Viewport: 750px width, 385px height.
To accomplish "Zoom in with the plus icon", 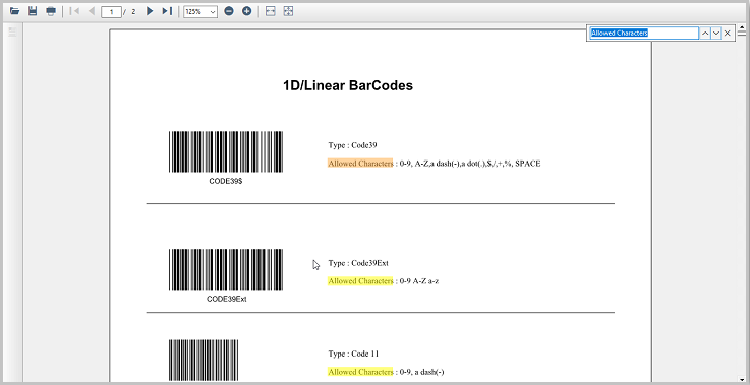I will [x=246, y=11].
